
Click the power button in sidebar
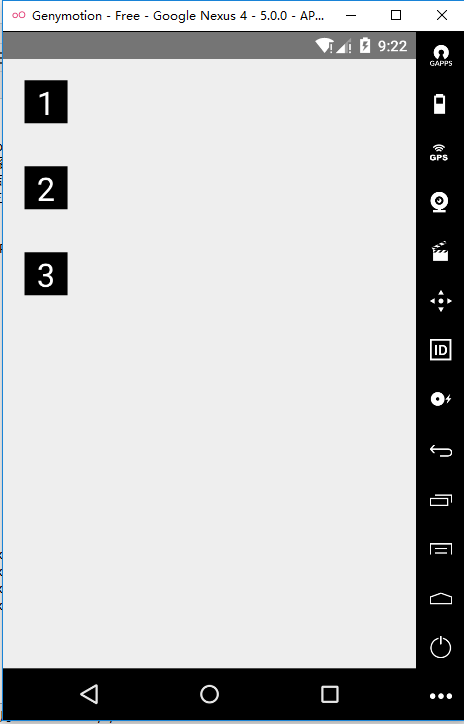tap(440, 647)
